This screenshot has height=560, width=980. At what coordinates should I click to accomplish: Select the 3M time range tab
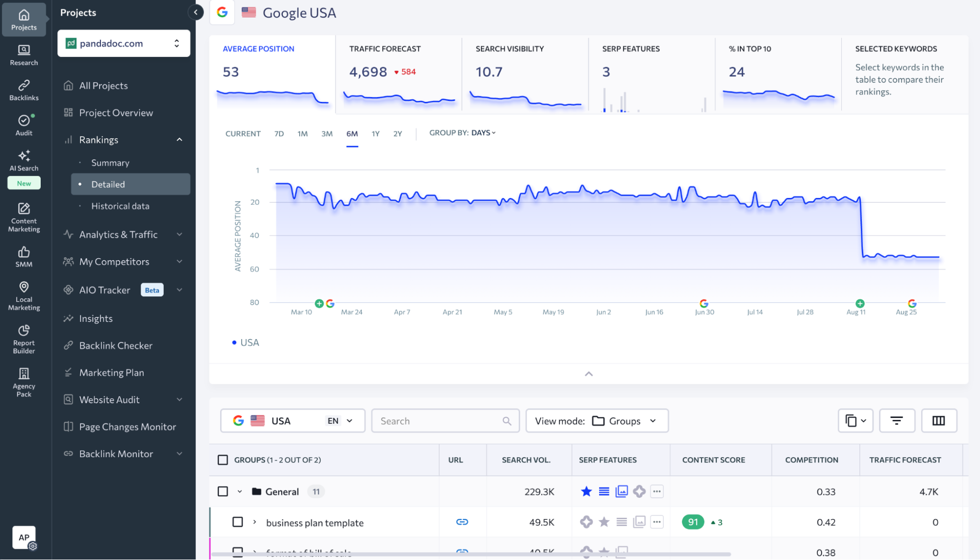coord(327,134)
